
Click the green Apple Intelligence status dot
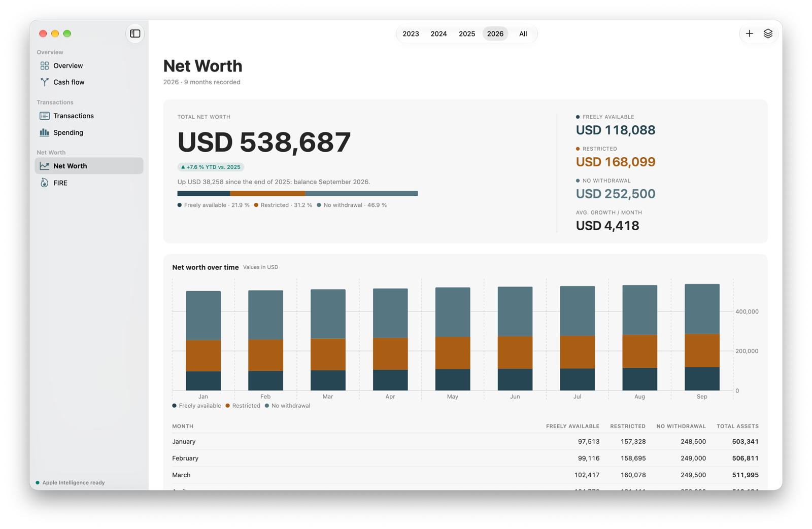(38, 482)
